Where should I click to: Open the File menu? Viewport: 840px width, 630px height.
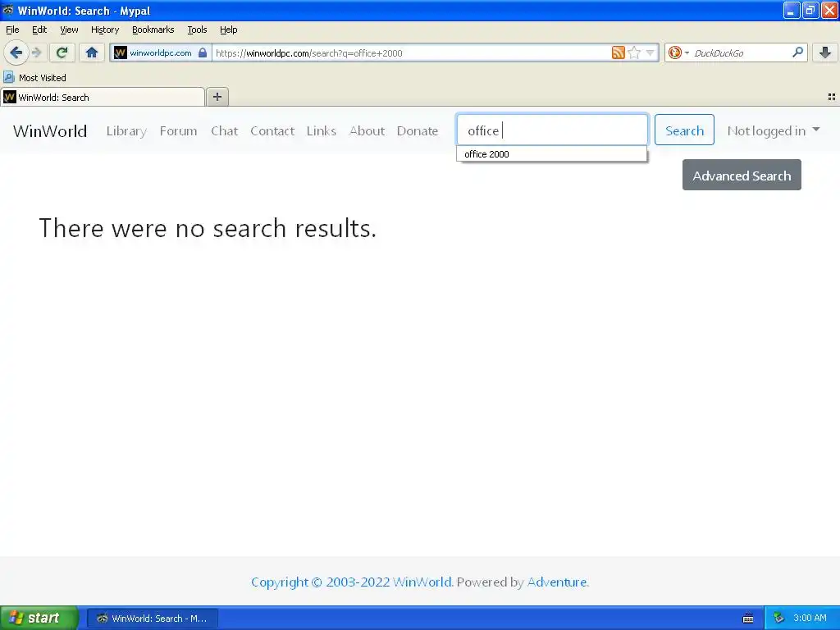pyautogui.click(x=12, y=30)
